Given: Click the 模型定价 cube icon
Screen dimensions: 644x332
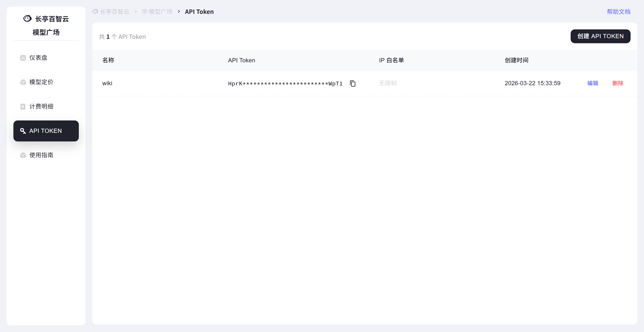Looking at the screenshot, I should pos(23,82).
